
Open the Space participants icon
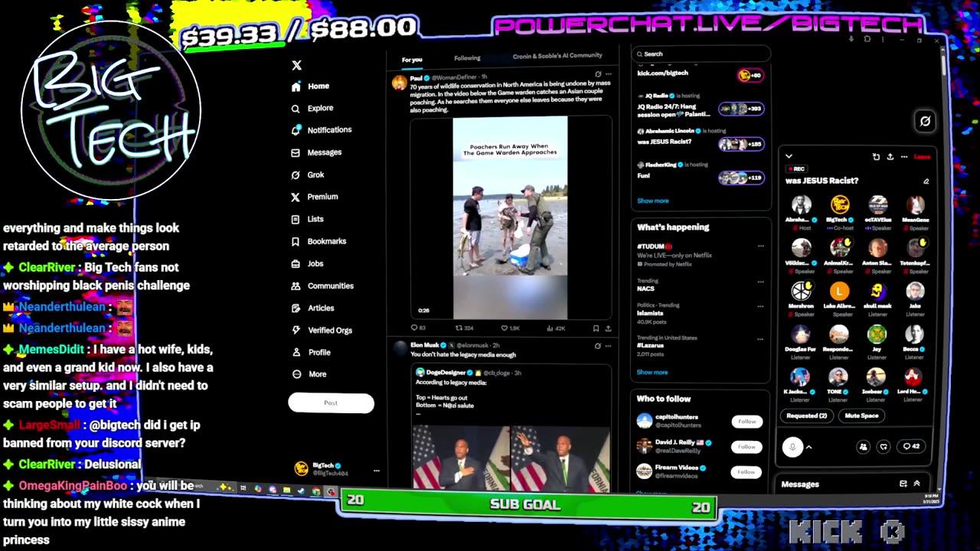coord(863,446)
